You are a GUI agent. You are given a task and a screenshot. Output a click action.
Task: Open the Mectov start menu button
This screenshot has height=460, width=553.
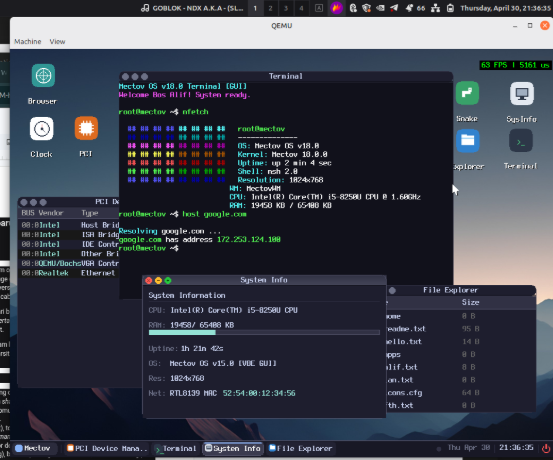pos(33,448)
